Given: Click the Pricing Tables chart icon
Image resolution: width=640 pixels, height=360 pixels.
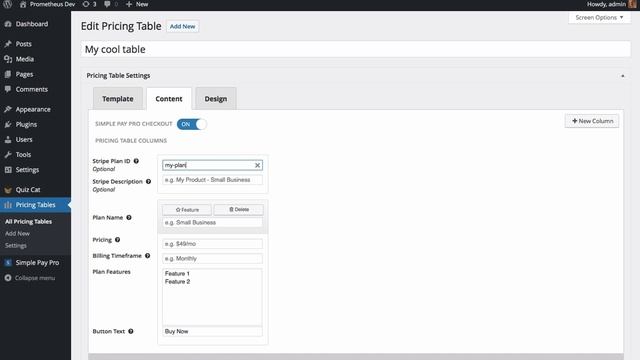Looking at the screenshot, I should click(x=8, y=205).
